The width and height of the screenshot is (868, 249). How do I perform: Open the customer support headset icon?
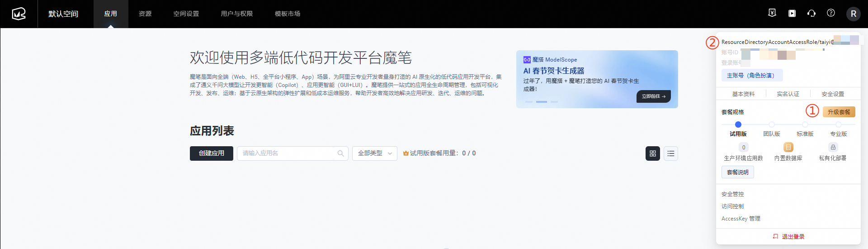click(811, 13)
